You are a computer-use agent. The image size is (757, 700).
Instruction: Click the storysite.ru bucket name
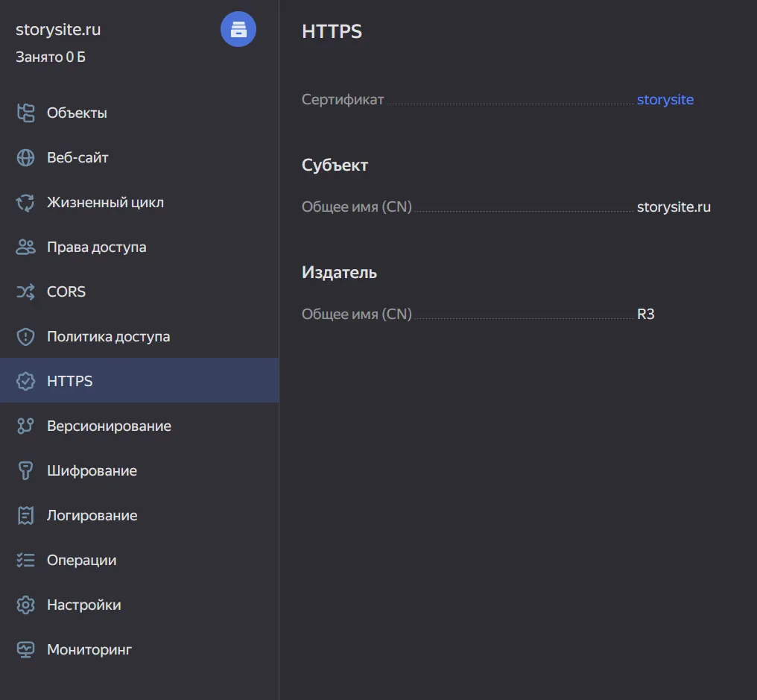tap(58, 30)
